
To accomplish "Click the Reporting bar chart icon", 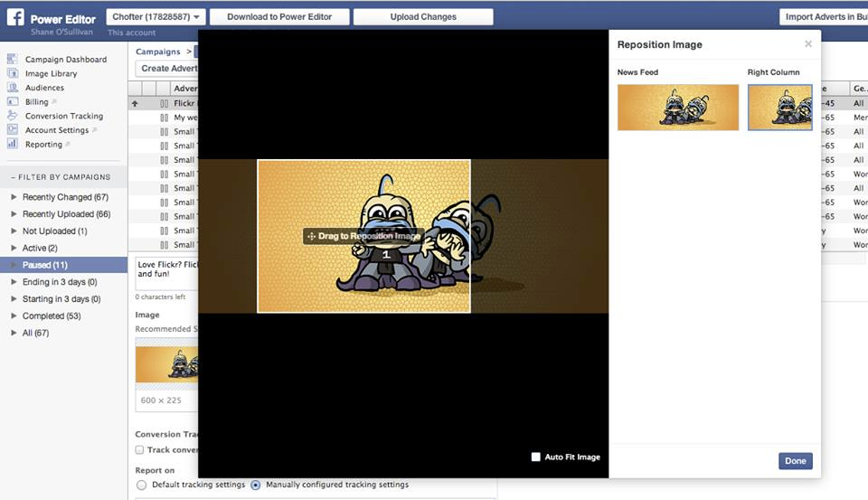I will coord(12,144).
